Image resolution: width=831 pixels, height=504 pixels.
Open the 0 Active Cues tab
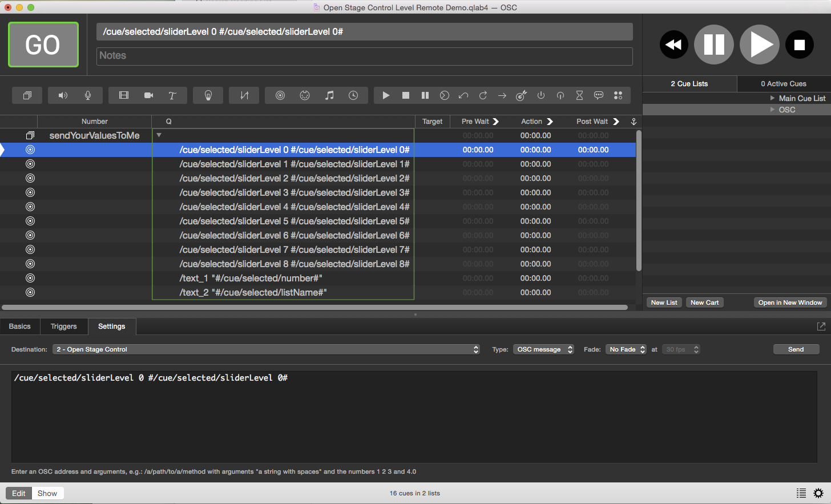tap(783, 84)
